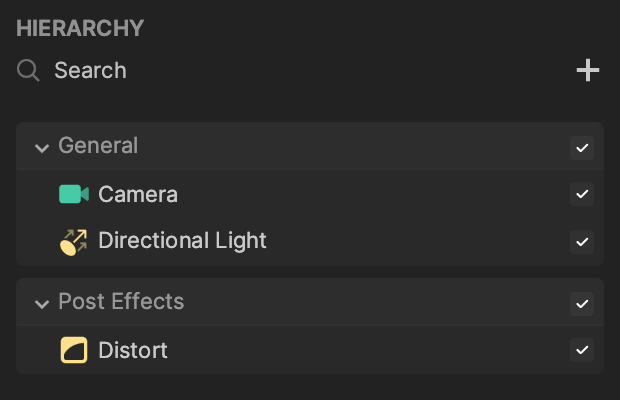Image resolution: width=620 pixels, height=400 pixels.
Task: Select the Directional Light item
Action: 310,242
